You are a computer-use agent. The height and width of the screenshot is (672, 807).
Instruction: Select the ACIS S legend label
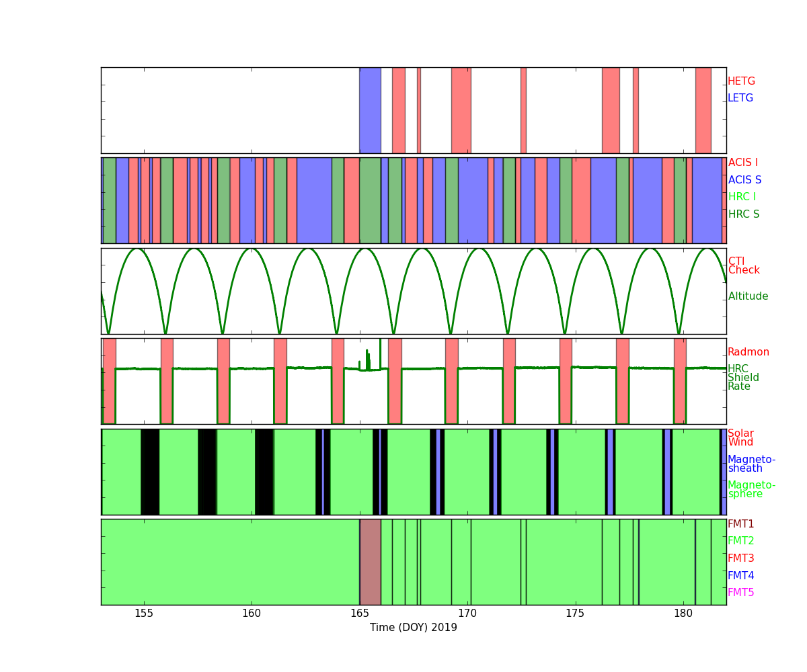coord(744,180)
